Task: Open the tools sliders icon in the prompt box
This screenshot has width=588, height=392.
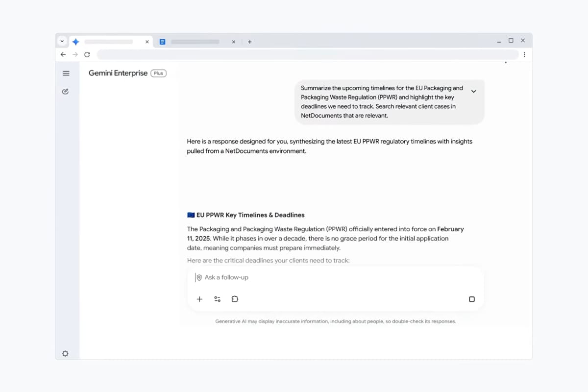Action: point(217,299)
